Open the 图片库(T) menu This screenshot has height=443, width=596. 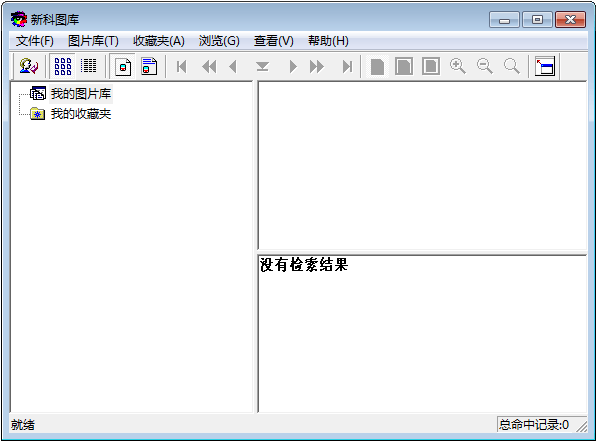pos(93,41)
